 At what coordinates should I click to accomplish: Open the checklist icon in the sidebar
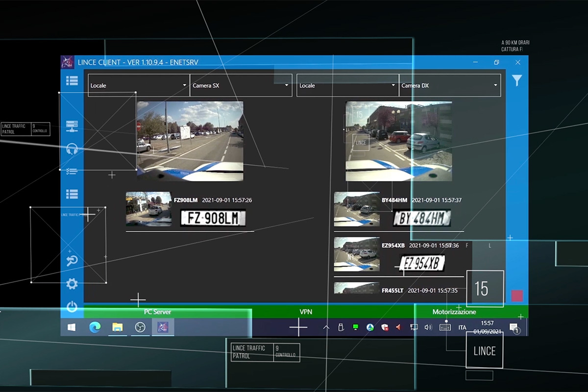[72, 171]
